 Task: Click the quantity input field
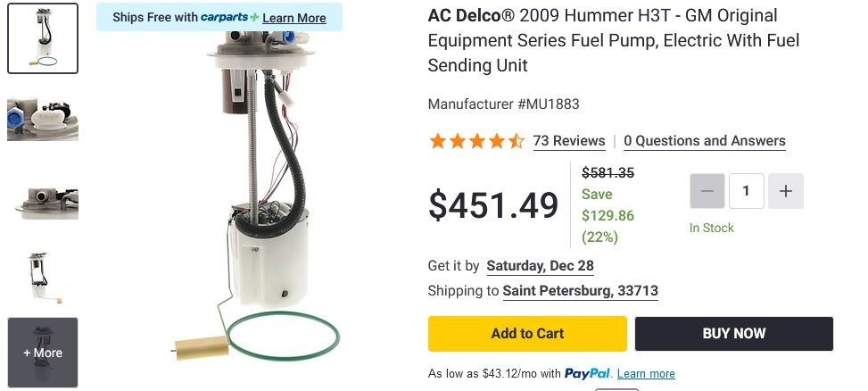click(747, 191)
